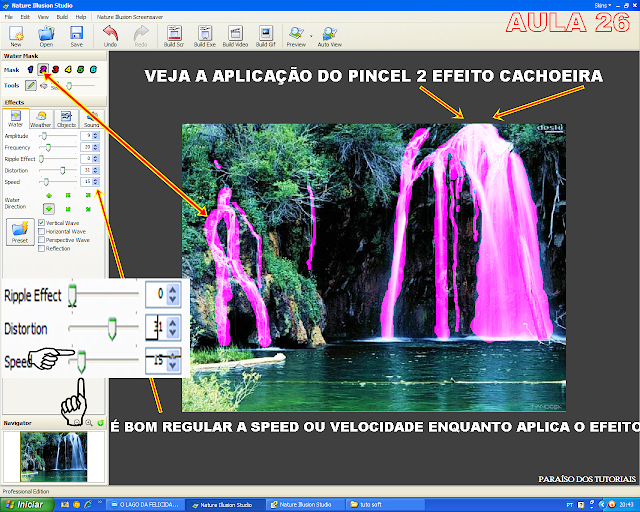Screen dimensions: 640x512
Task: Enable the Horizontal Wave checkbox
Action: [x=41, y=232]
